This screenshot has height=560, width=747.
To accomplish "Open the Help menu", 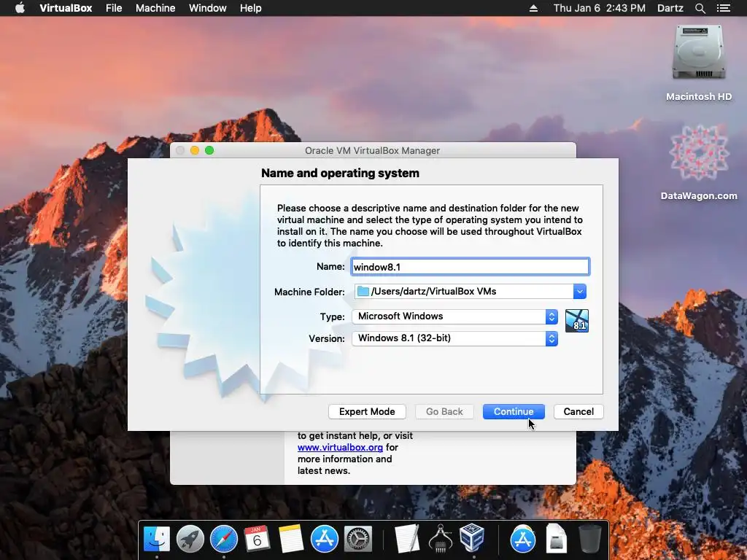I will [251, 8].
